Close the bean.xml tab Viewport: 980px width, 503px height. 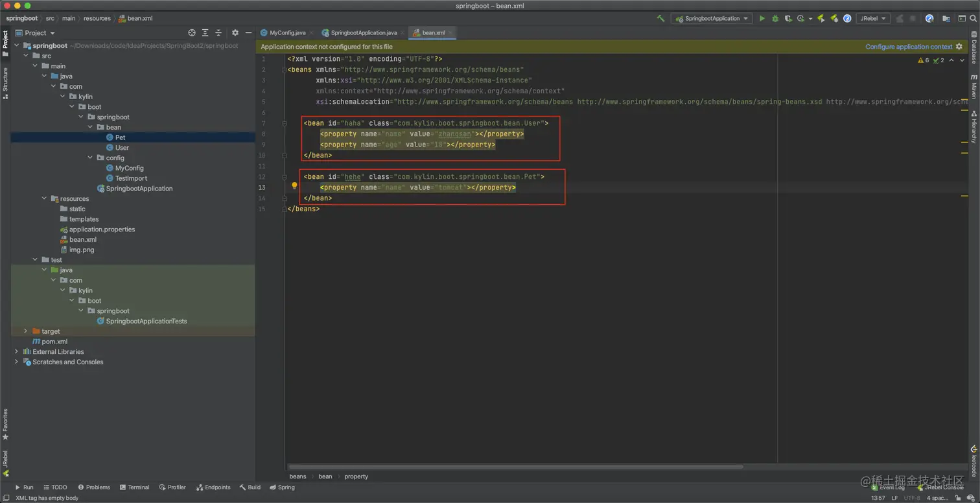coord(450,32)
